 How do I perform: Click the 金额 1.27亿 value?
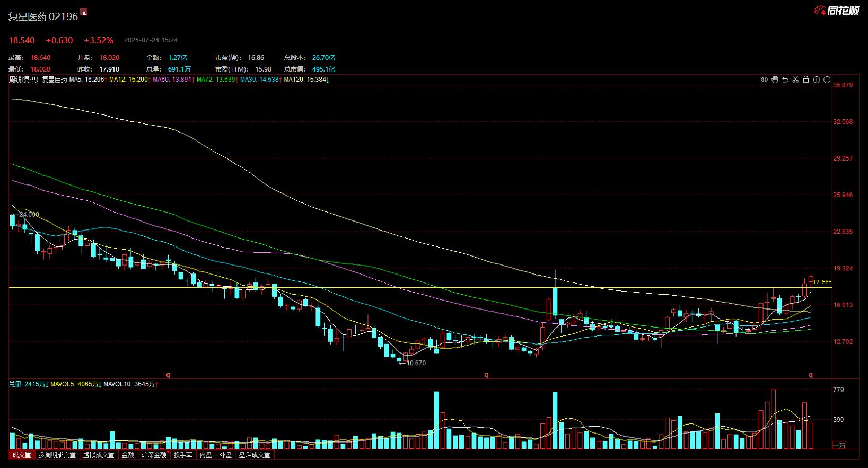[178, 58]
